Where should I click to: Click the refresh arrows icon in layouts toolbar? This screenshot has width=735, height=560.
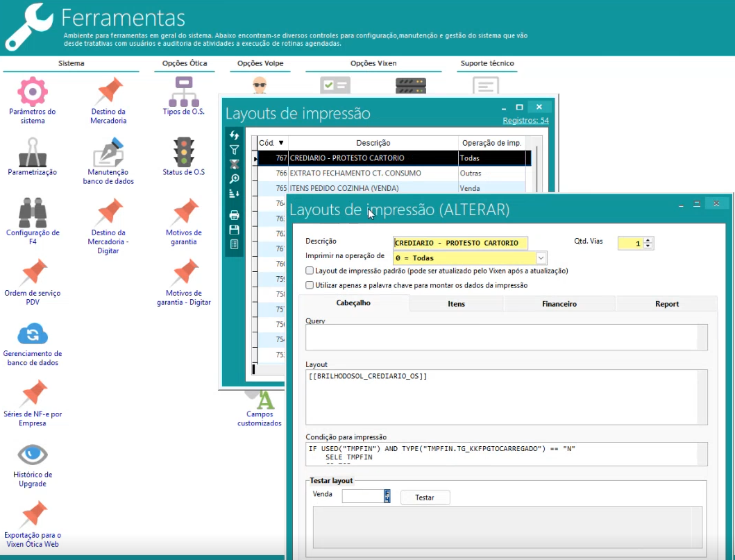pyautogui.click(x=235, y=135)
